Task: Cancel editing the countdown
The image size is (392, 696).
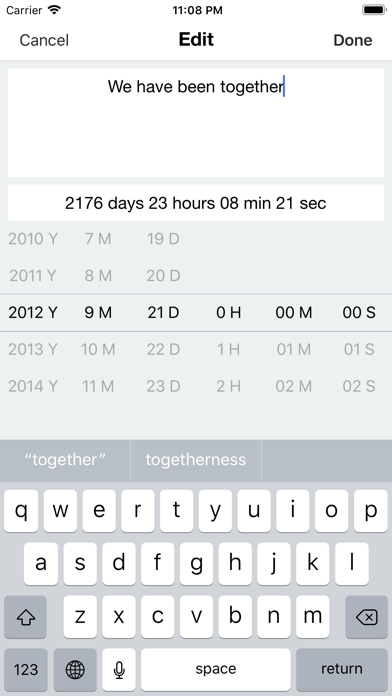Action: coord(44,40)
